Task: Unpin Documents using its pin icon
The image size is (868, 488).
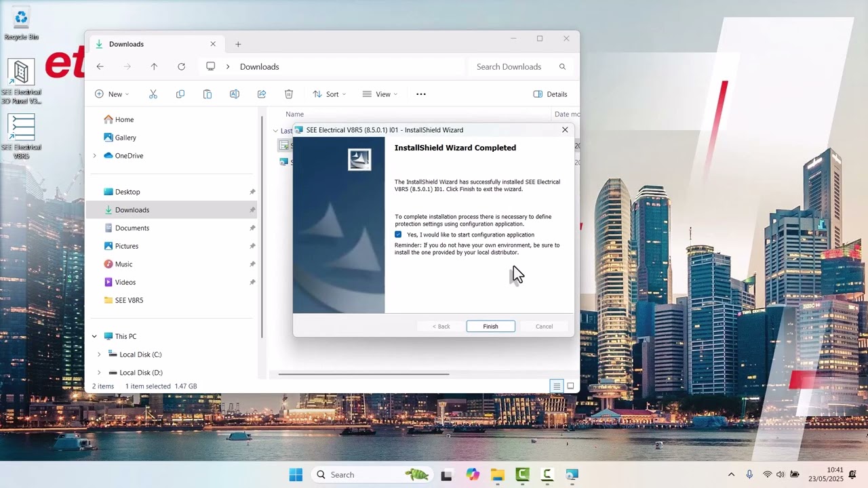Action: pyautogui.click(x=252, y=228)
